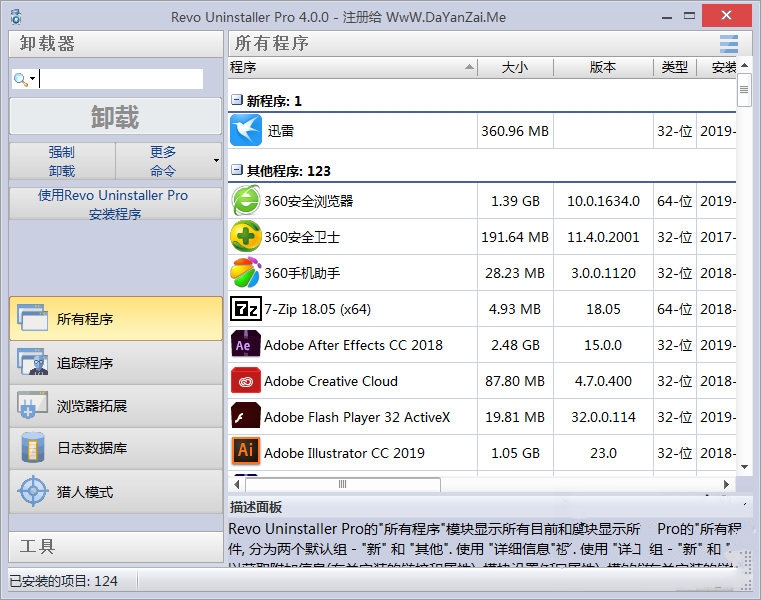The height and width of the screenshot is (600, 761).
Task: Select Adobe Illustrator CC 2019 name
Action: pos(345,453)
